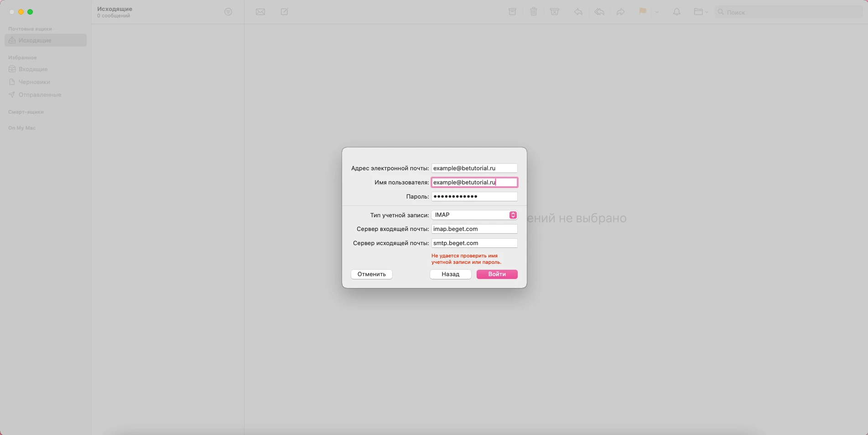Click the Compose new message icon

coord(284,12)
